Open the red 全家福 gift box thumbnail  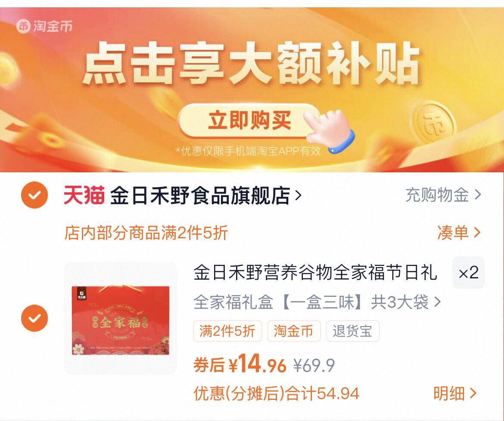tap(121, 318)
